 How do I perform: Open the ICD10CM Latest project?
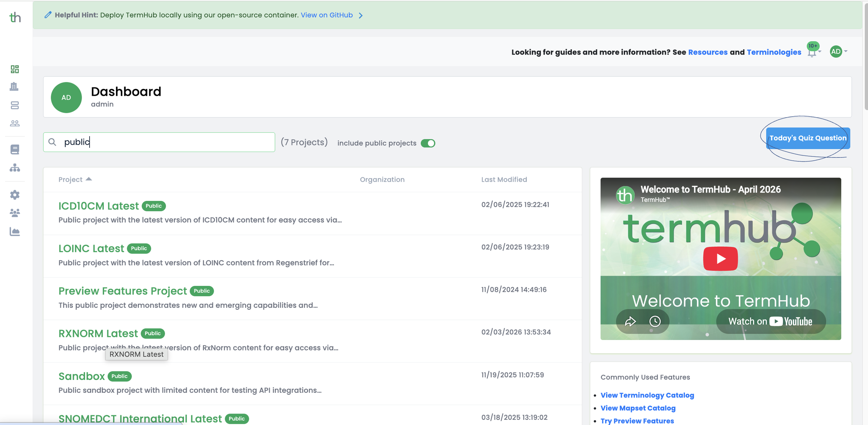pyautogui.click(x=99, y=206)
